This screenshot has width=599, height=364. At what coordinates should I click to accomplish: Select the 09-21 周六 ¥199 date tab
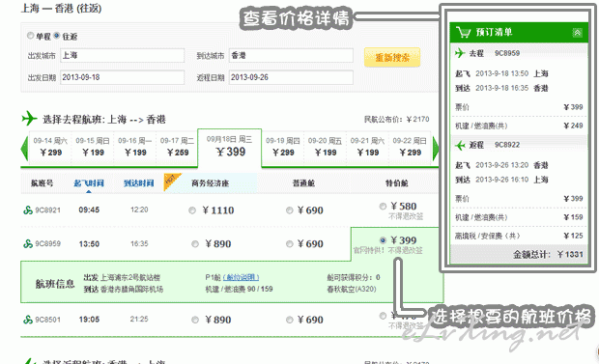[x=367, y=148]
